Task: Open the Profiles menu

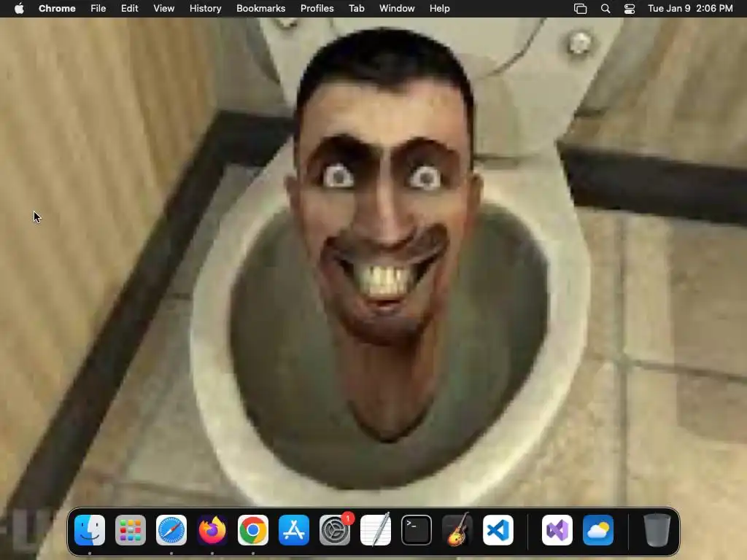Action: click(317, 9)
